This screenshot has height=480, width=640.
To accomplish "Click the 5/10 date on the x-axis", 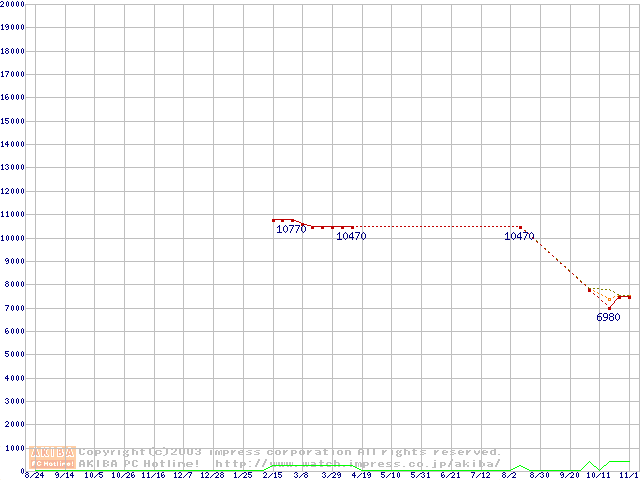I will click(x=391, y=476).
